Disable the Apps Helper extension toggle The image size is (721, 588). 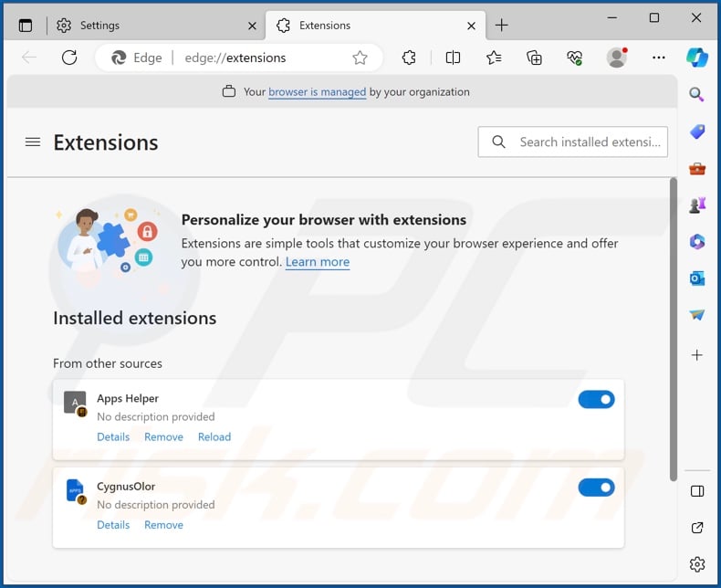point(596,399)
